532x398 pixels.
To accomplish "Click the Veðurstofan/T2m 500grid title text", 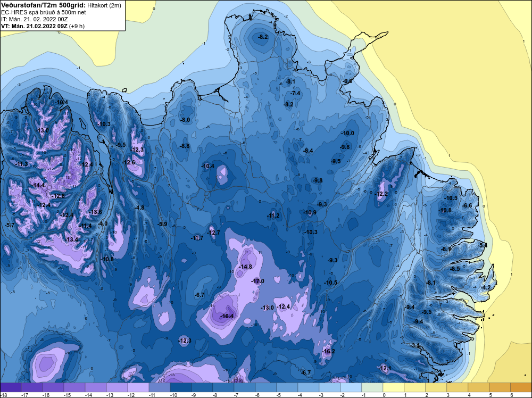I will pos(43,5).
